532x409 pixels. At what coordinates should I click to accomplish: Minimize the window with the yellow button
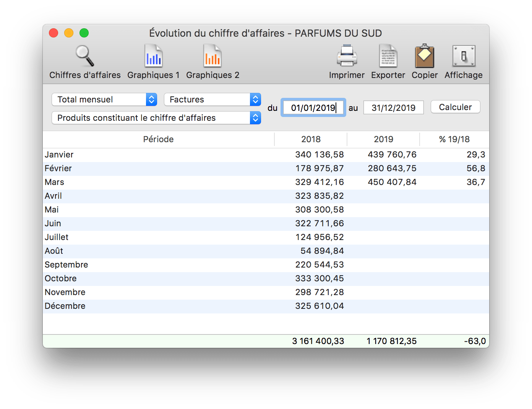click(69, 33)
